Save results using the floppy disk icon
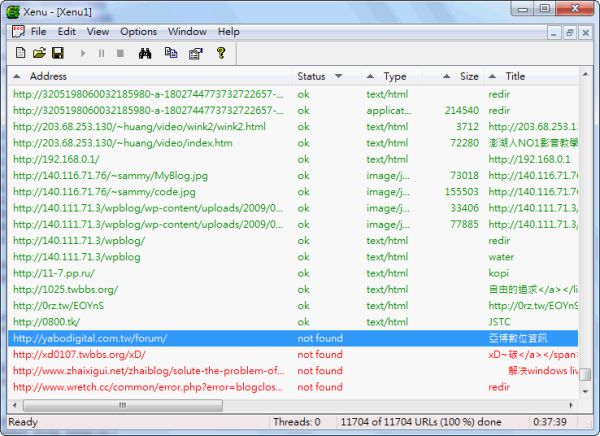Image resolution: width=600 pixels, height=436 pixels. point(58,52)
